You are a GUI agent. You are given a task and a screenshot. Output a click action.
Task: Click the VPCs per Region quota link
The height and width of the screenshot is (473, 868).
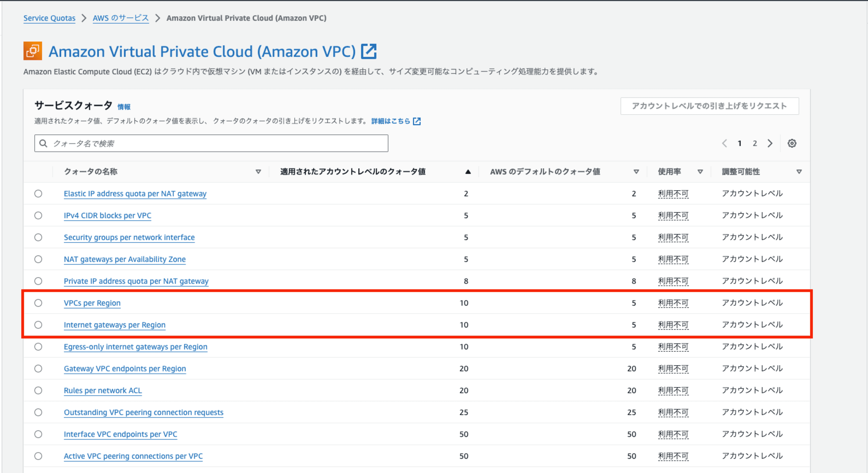[x=91, y=302]
